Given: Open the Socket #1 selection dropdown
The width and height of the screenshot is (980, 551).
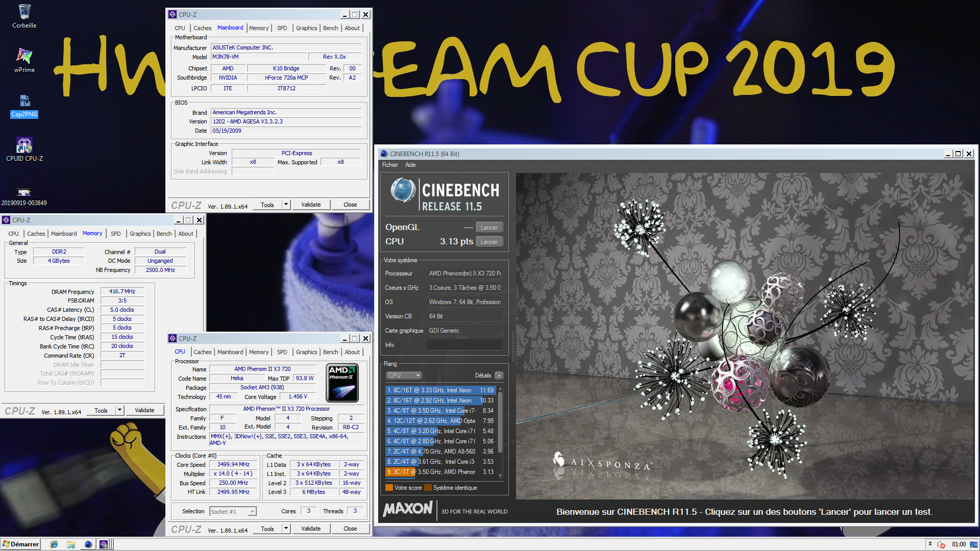Looking at the screenshot, I should pos(233,511).
